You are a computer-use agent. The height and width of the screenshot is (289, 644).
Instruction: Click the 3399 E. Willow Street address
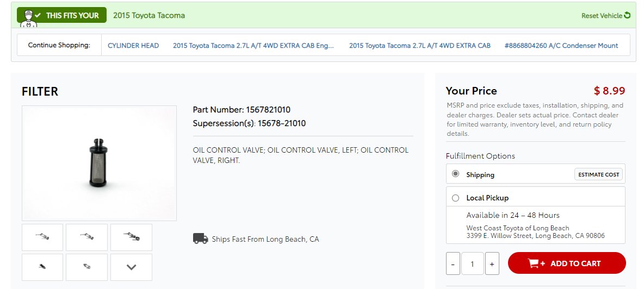tap(536, 236)
